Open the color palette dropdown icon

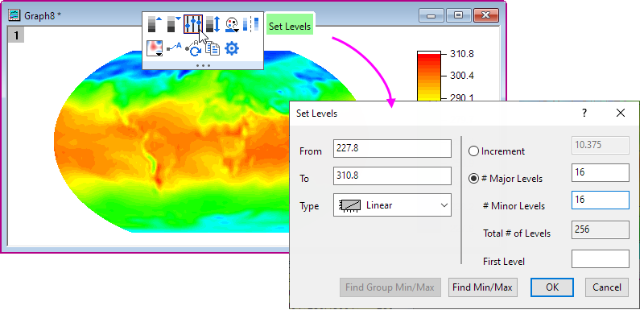(x=232, y=24)
